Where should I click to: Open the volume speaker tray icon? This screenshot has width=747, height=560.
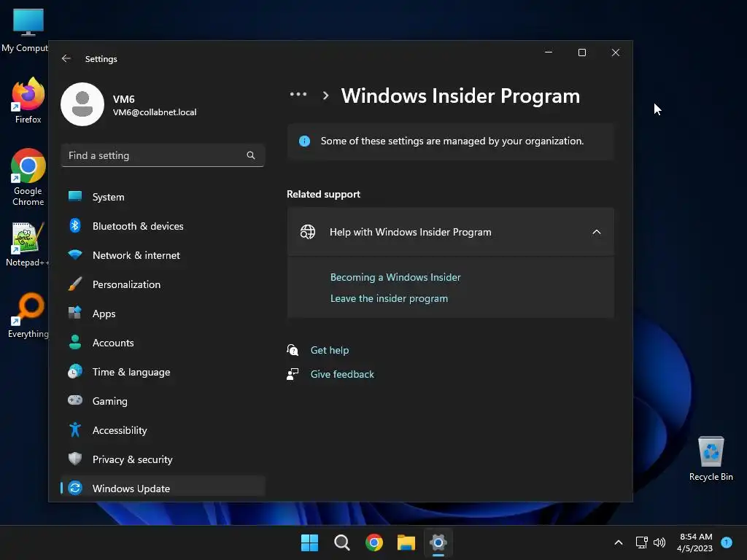[659, 542]
